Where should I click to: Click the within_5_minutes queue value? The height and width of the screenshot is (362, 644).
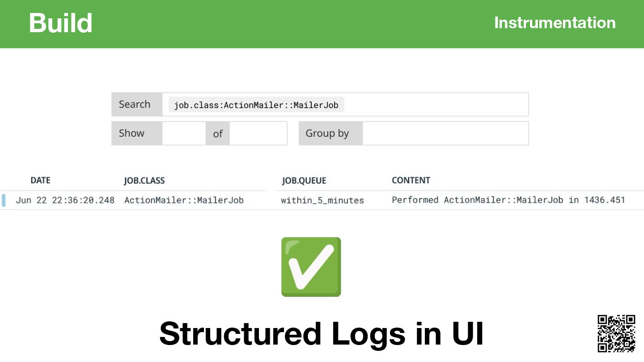coord(322,201)
